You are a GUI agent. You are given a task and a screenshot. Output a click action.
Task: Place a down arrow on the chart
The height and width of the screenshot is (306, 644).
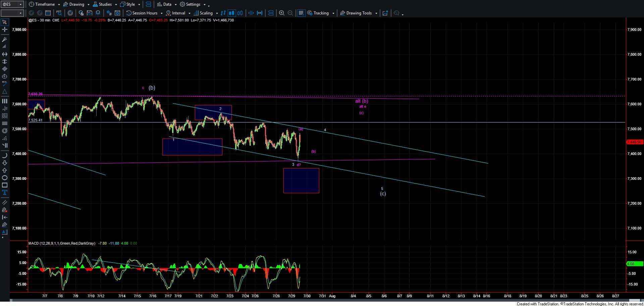click(x=5, y=163)
